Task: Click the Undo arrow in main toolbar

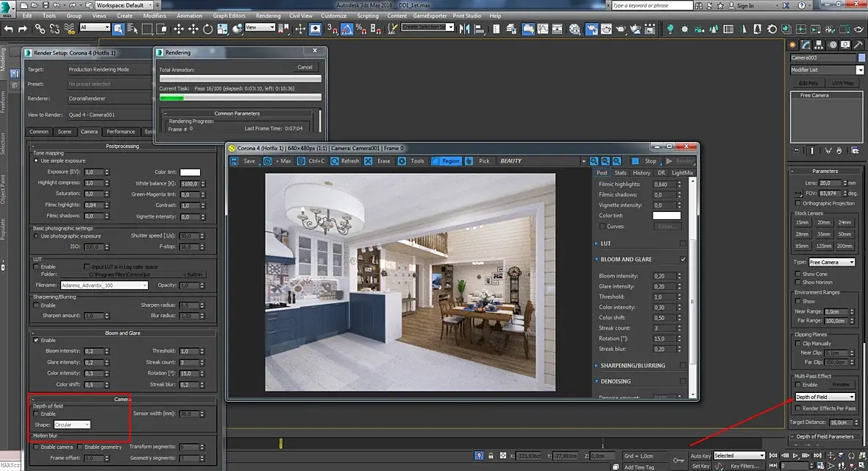Action: pos(8,29)
